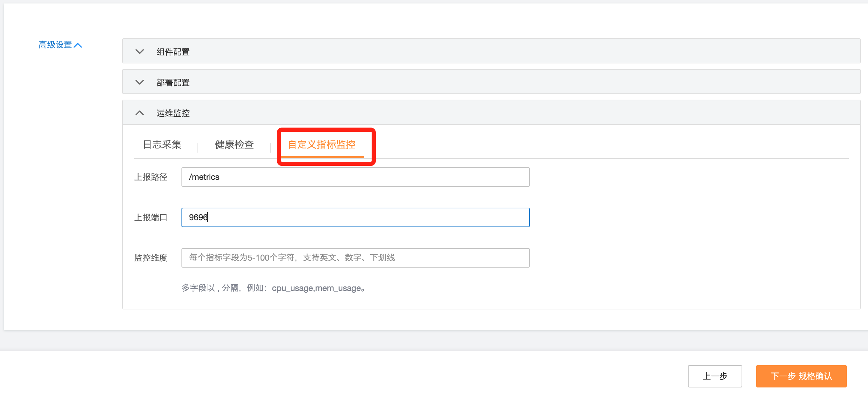The image size is (868, 400).
Task: Click the 上报端口 label
Action: [151, 217]
